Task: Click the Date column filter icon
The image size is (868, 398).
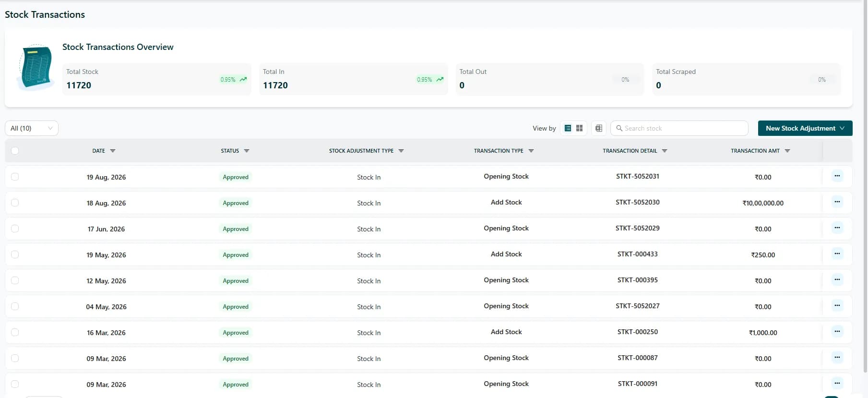Action: [113, 151]
